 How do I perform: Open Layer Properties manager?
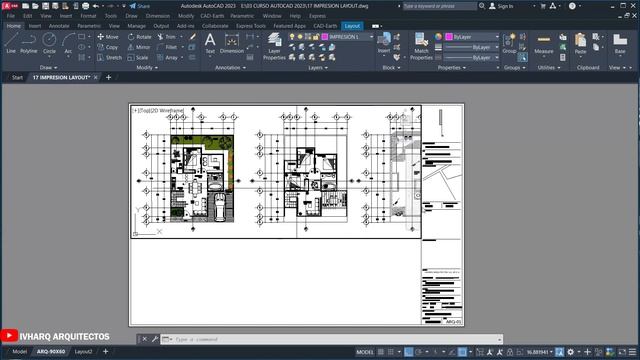(274, 47)
